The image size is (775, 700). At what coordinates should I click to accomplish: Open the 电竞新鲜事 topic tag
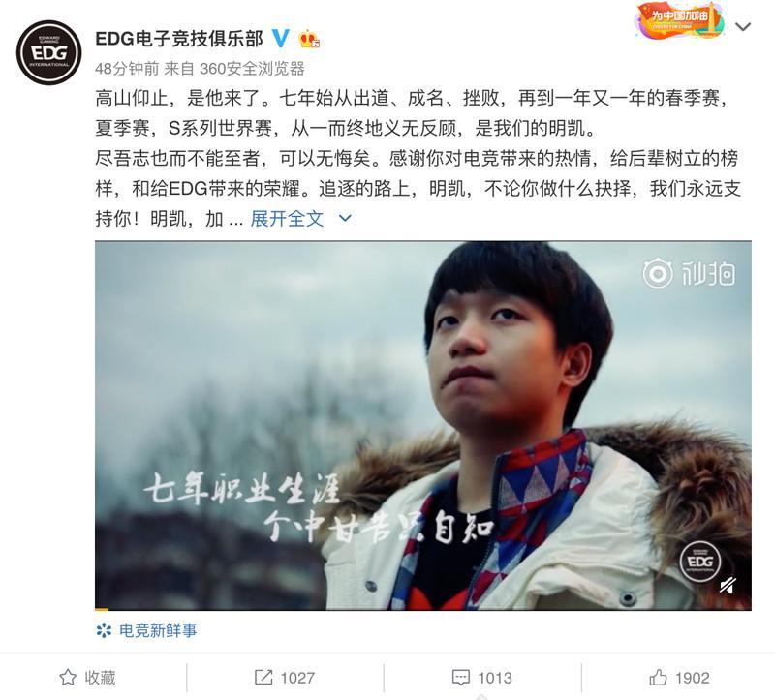pos(147,630)
